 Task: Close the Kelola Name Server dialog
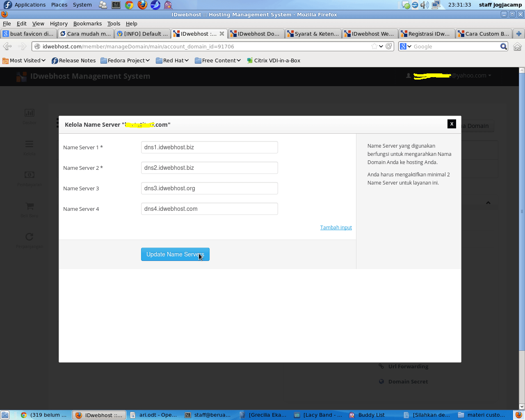452,124
